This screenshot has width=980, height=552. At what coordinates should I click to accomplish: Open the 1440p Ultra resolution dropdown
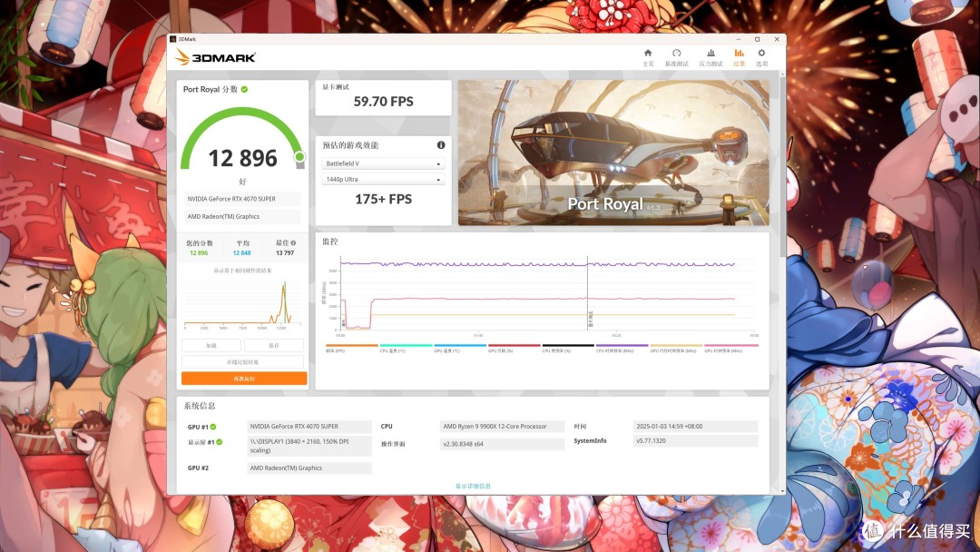[x=383, y=180]
